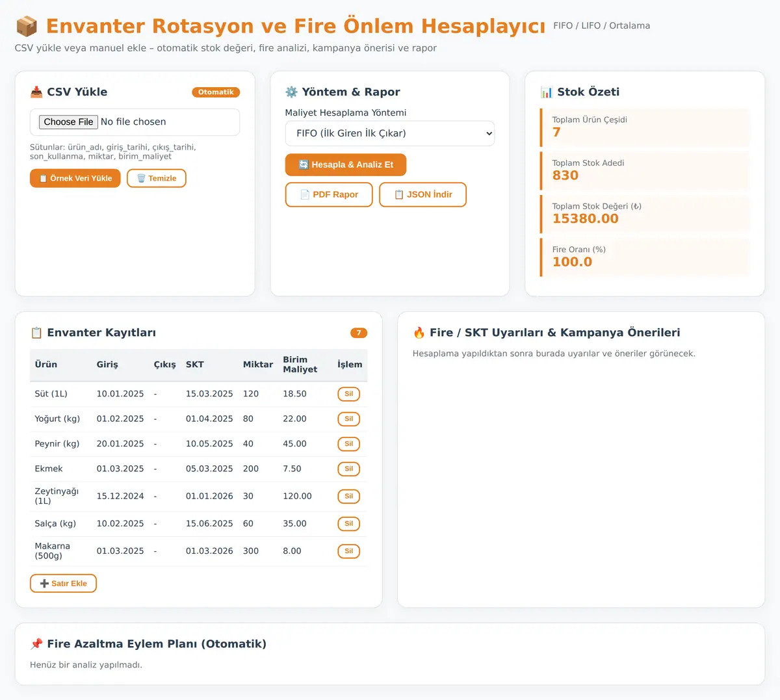Load sample data with Örnek Veri Yükle
The image size is (780, 700).
pos(75,178)
